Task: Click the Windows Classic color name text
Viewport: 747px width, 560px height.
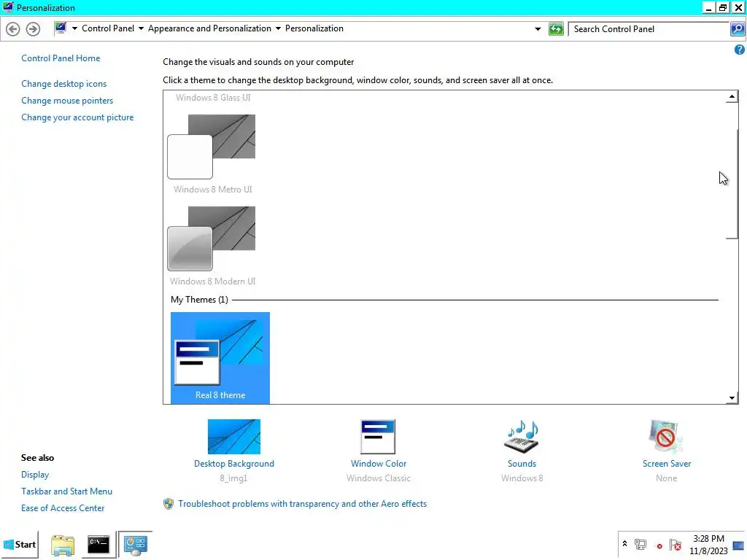Action: coord(379,478)
